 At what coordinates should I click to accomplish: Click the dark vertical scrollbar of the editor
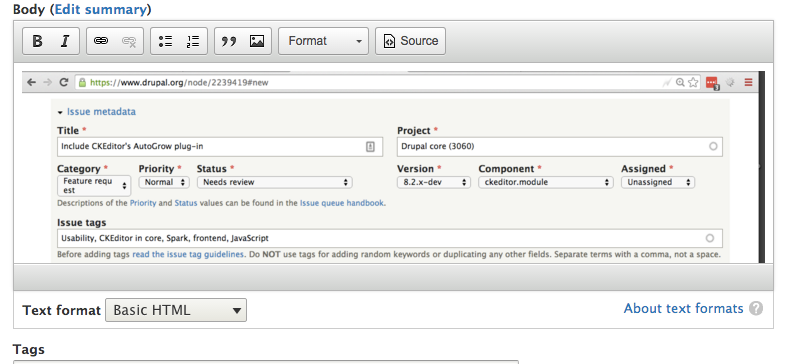click(x=762, y=167)
